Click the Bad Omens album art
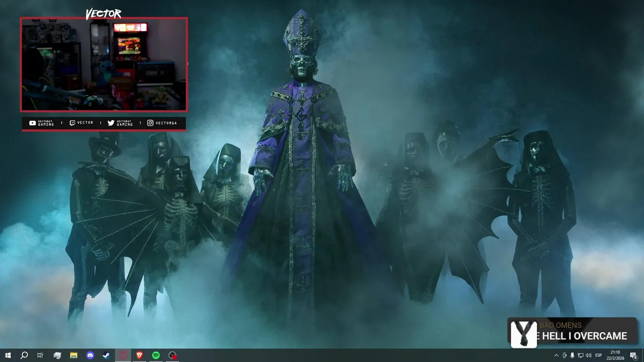Screen dimensions: 644x362 [524, 334]
